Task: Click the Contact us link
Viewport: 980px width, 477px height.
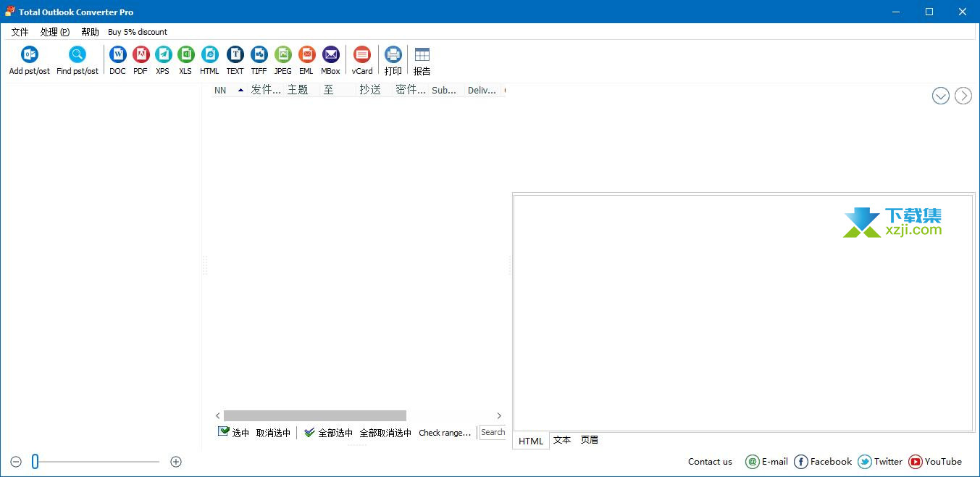Action: tap(710, 462)
